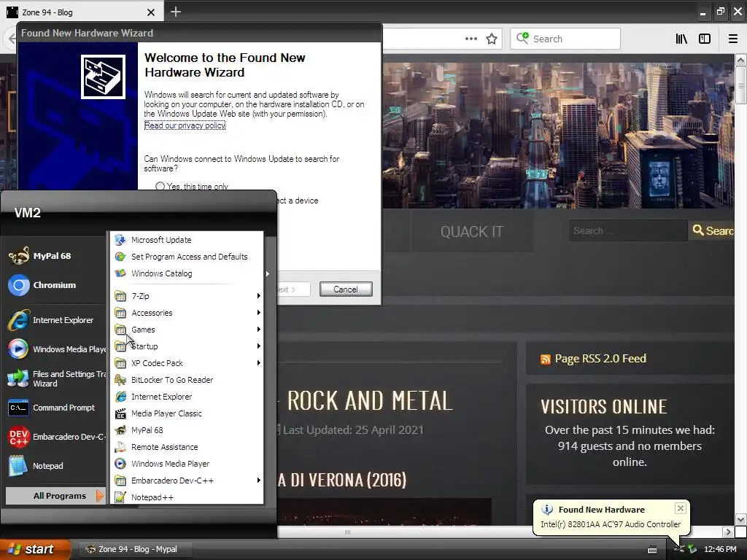This screenshot has width=747, height=560.
Task: Click the site's yellow Search button
Action: [712, 230]
